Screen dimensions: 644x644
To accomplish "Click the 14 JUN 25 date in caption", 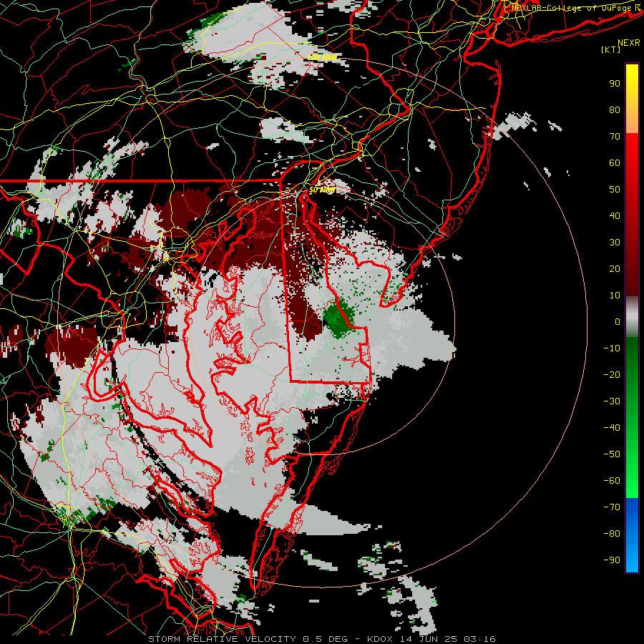I will click(x=429, y=639).
